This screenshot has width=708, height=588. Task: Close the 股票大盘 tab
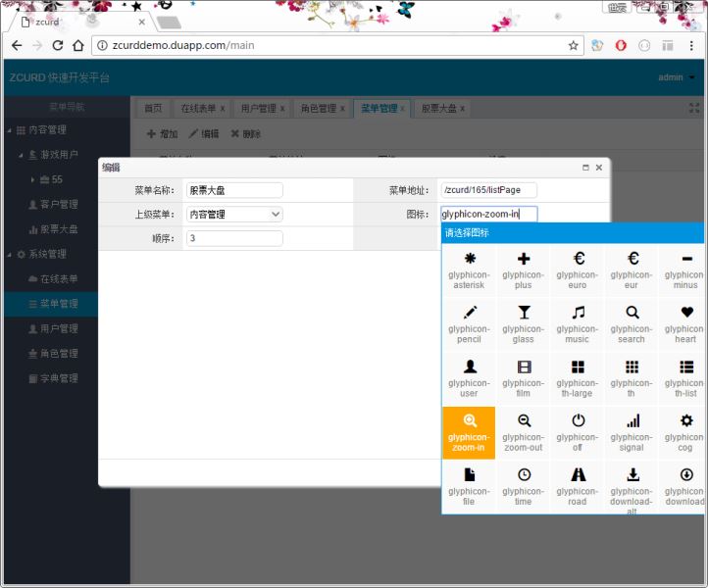[463, 109]
